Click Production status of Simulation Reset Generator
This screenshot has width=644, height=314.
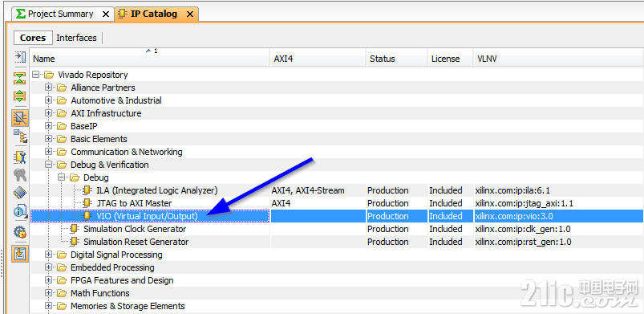(x=387, y=242)
